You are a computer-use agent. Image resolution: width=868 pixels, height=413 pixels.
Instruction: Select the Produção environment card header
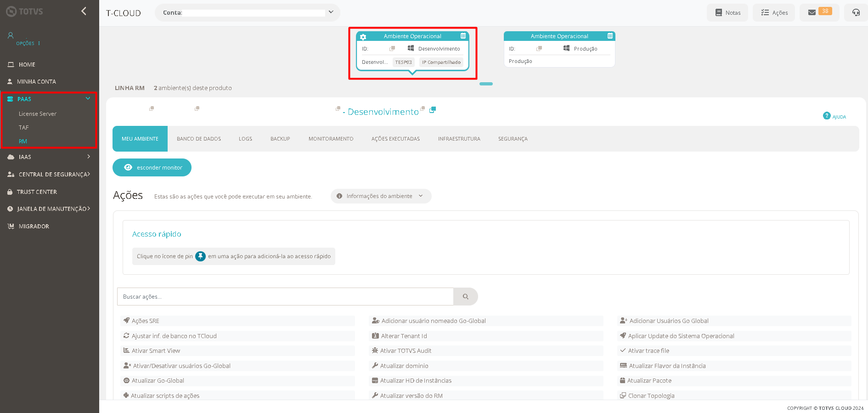(x=559, y=36)
